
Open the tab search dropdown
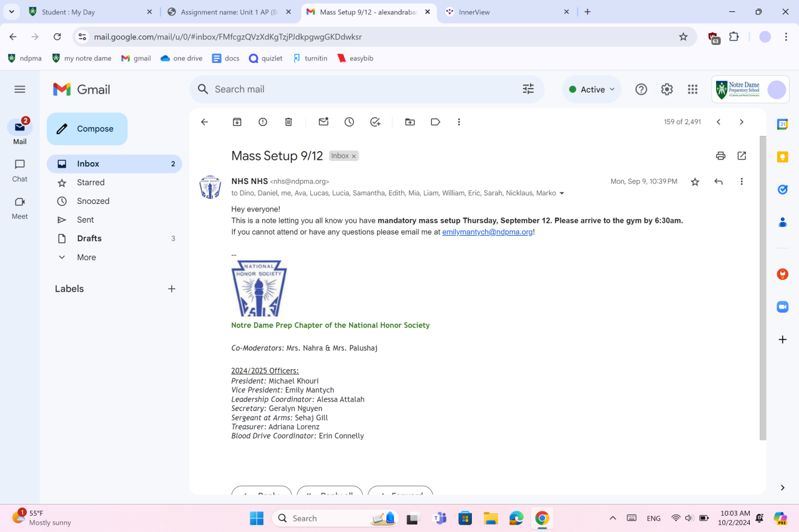pos(12,12)
